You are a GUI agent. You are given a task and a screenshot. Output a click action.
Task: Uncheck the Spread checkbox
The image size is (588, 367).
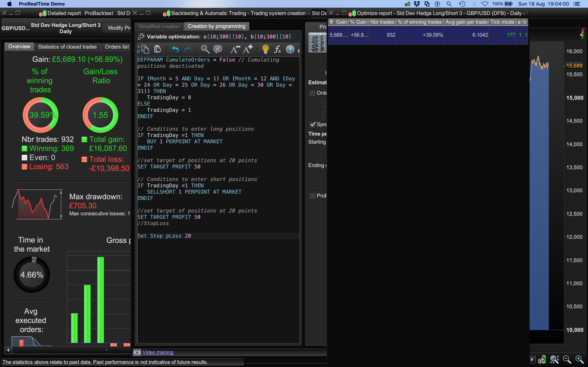pos(313,124)
